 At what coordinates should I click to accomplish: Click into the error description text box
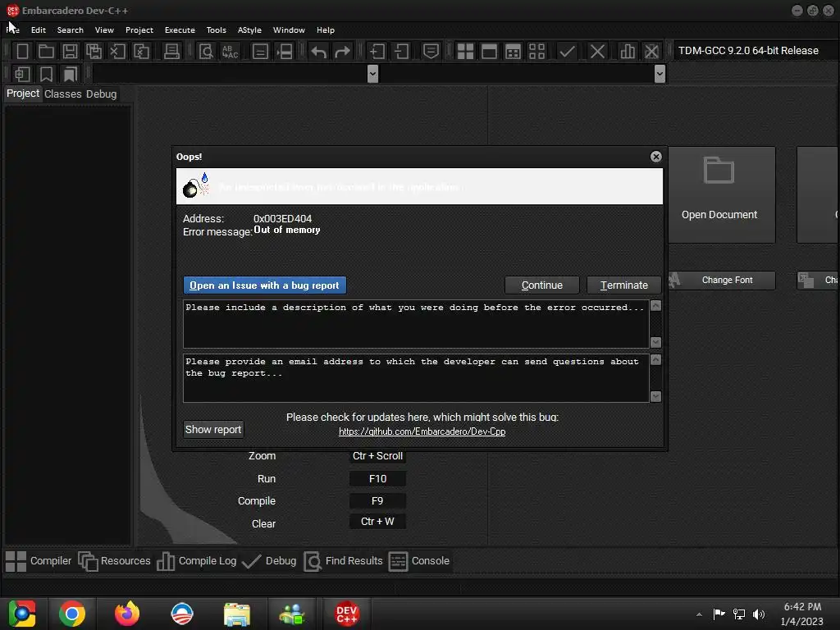pyautogui.click(x=416, y=324)
